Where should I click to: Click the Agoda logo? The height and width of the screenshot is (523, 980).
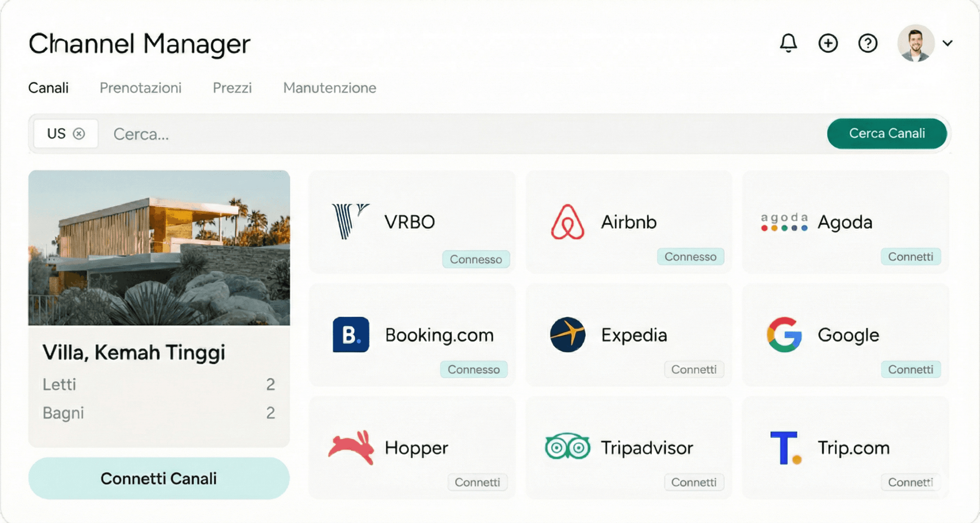click(x=783, y=222)
